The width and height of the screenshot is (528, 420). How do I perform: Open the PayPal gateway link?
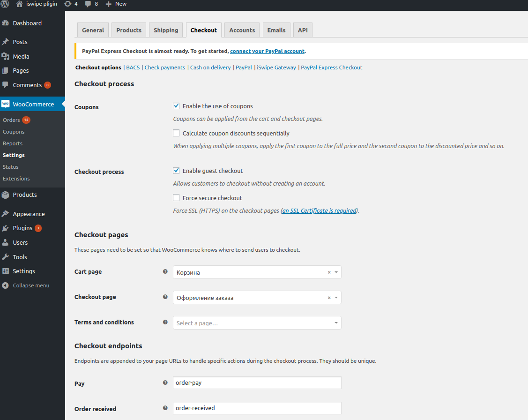[244, 67]
